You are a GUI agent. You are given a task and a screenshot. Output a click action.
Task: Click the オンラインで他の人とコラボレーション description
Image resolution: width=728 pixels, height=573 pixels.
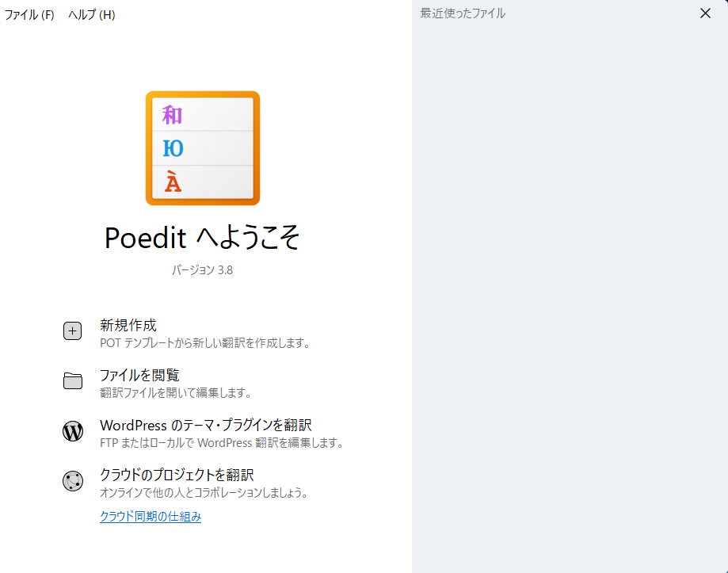(204, 493)
